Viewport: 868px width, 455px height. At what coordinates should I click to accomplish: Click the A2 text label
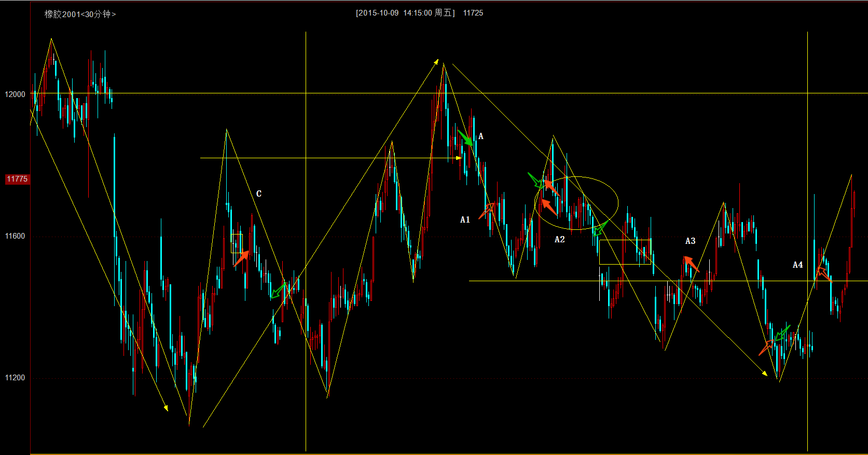tap(559, 240)
